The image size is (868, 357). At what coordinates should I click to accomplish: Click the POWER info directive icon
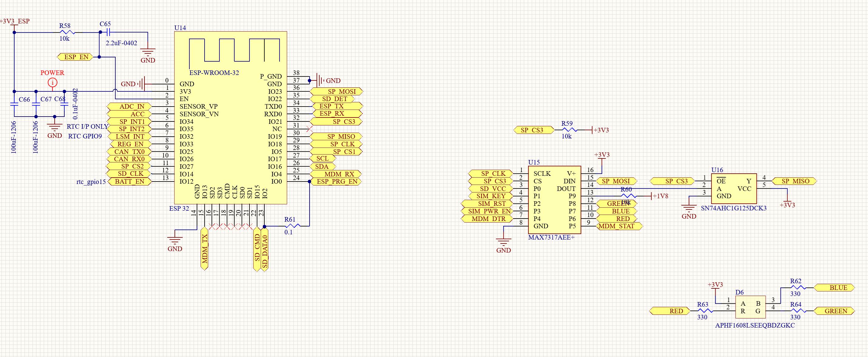click(52, 82)
